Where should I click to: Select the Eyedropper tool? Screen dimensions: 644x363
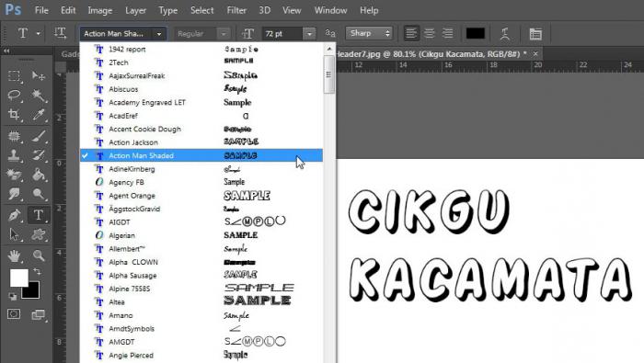pos(39,115)
